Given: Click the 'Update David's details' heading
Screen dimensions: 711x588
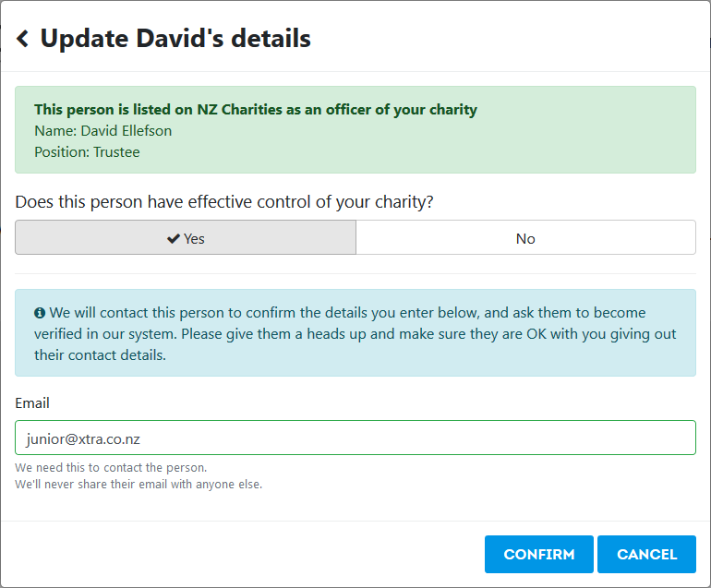Looking at the screenshot, I should [x=175, y=39].
